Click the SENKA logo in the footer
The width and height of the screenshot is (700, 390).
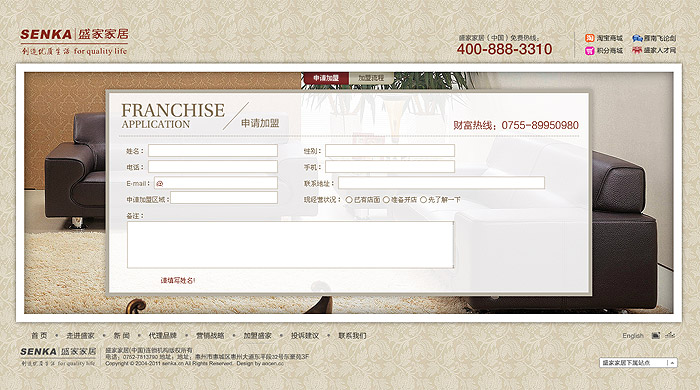(58, 357)
